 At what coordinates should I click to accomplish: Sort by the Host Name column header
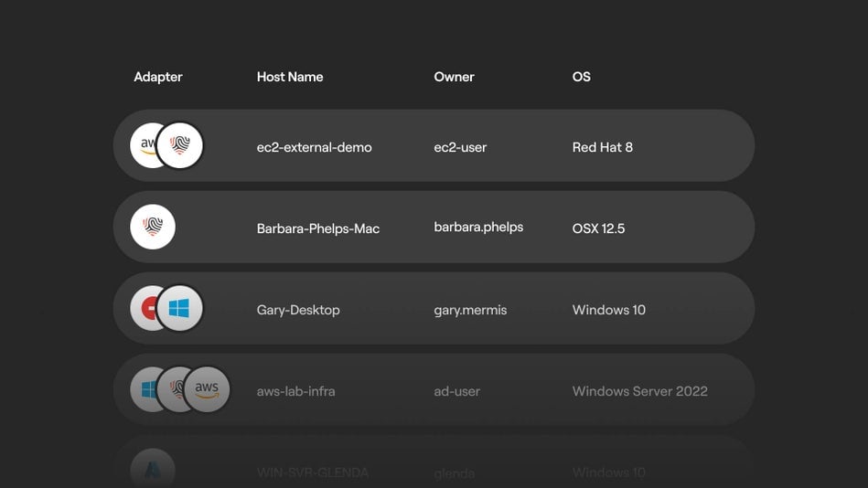290,77
